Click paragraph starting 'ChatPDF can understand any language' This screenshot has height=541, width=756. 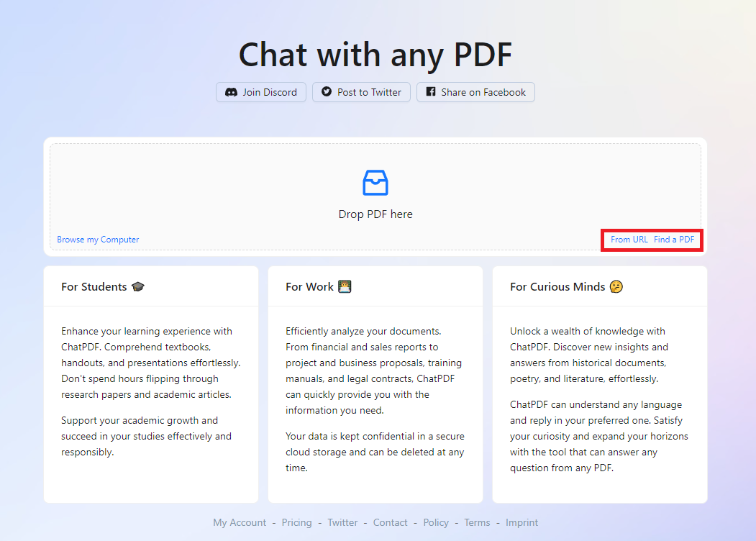pyautogui.click(x=599, y=437)
